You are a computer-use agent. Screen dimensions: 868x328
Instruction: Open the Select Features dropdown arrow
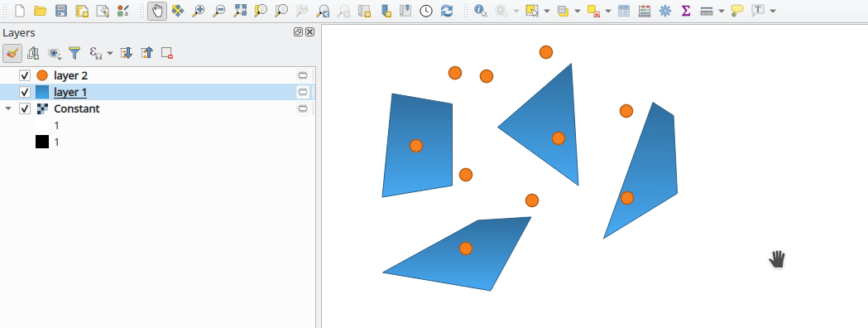547,11
